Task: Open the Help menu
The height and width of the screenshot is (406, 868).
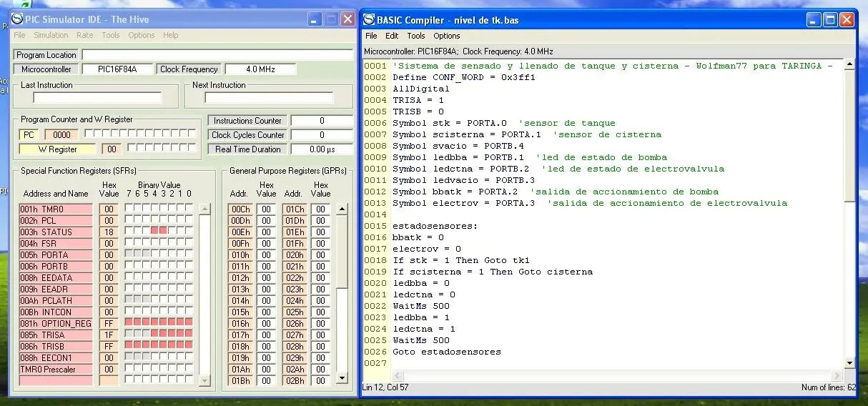Action: [170, 35]
